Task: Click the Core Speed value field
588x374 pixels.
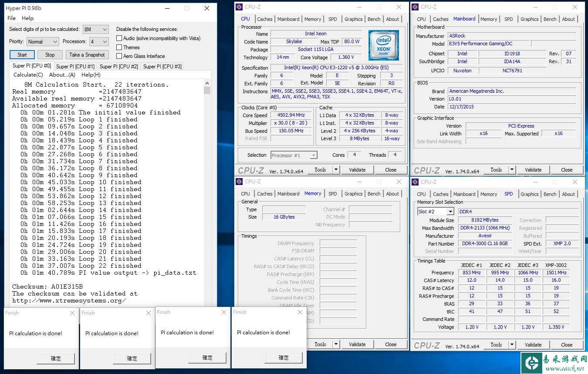Action: (x=291, y=115)
